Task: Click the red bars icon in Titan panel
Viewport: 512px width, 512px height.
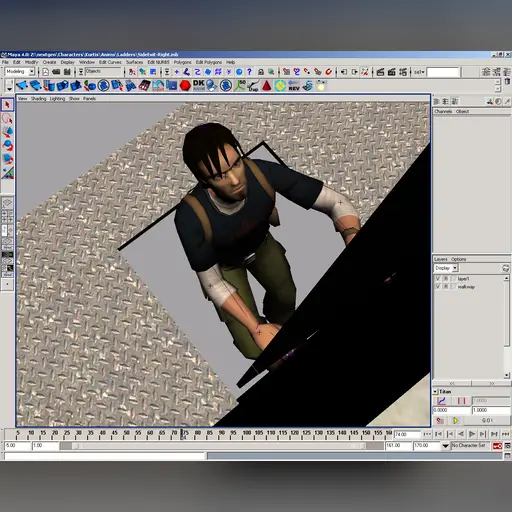Action: click(x=461, y=401)
